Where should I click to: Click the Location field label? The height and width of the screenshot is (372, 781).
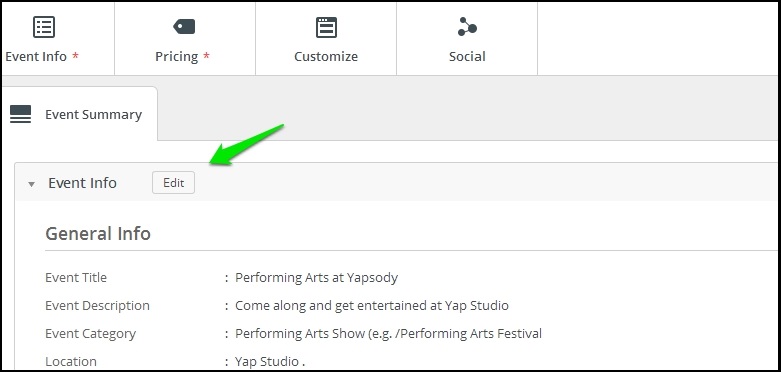[x=71, y=361]
